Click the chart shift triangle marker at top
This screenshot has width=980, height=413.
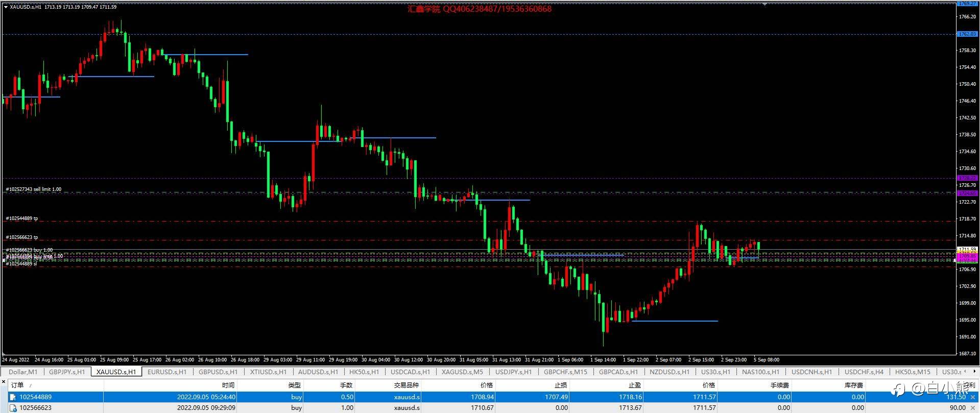(x=764, y=4)
